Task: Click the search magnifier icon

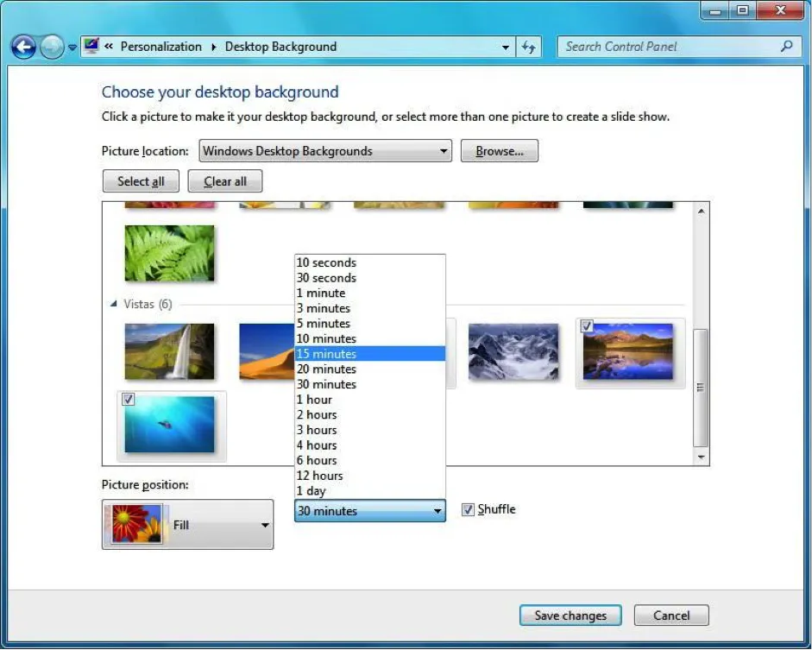Action: [786, 47]
